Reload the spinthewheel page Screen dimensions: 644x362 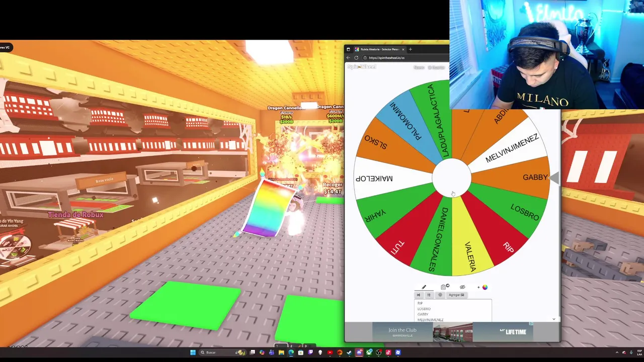pyautogui.click(x=356, y=57)
